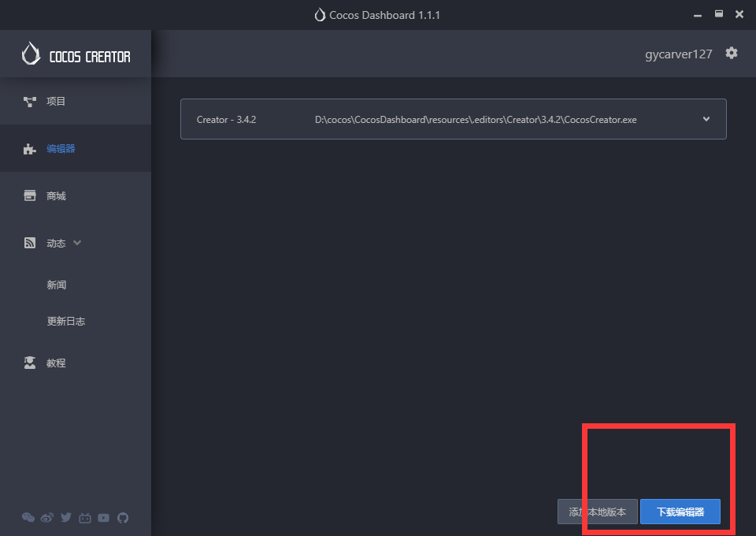Open the 动态 sidebar item
Screen dimensions: 756x536
[x=76, y=243]
